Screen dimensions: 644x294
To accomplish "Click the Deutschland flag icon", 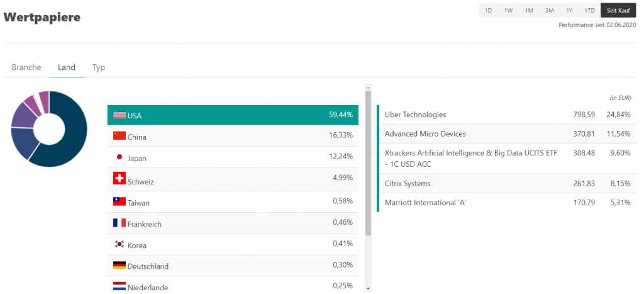I will (x=119, y=265).
